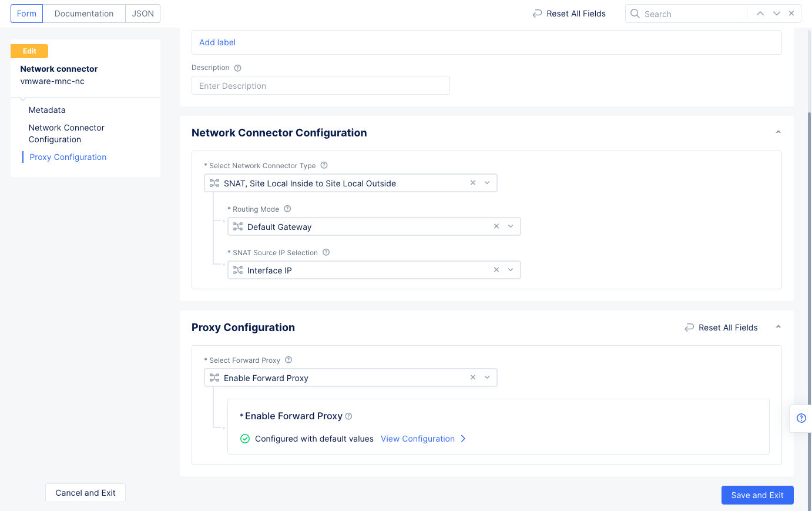Collapse the Proxy Configuration section

point(778,328)
